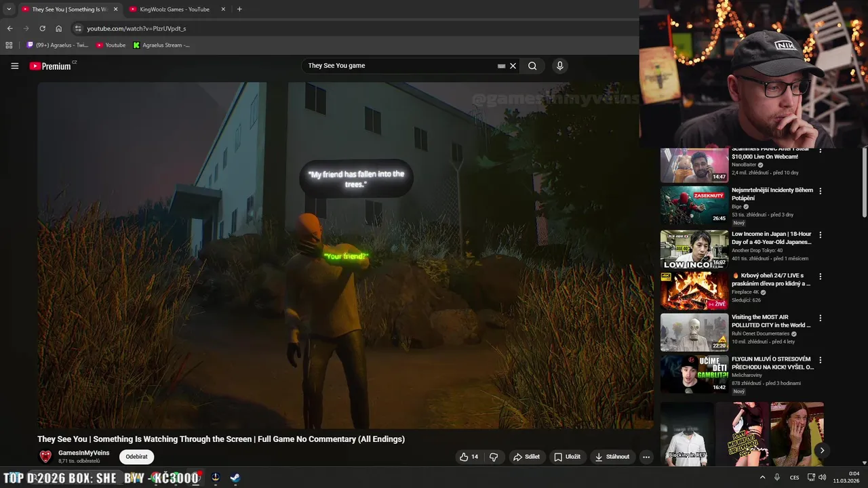Click the address bar URL field

(x=353, y=28)
